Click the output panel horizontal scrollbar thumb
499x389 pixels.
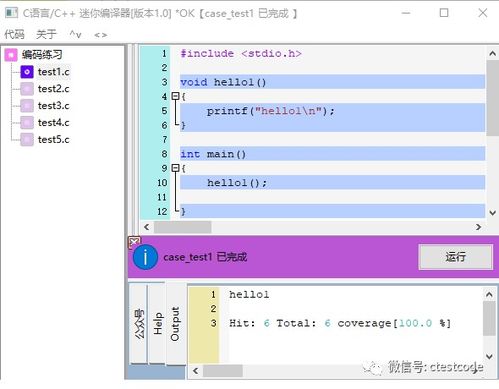pos(223,371)
